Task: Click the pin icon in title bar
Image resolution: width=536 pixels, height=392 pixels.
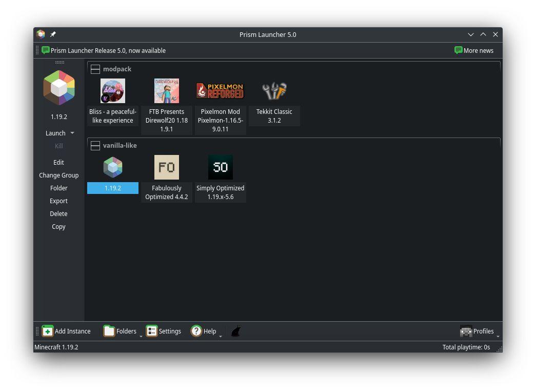Action: [x=53, y=34]
